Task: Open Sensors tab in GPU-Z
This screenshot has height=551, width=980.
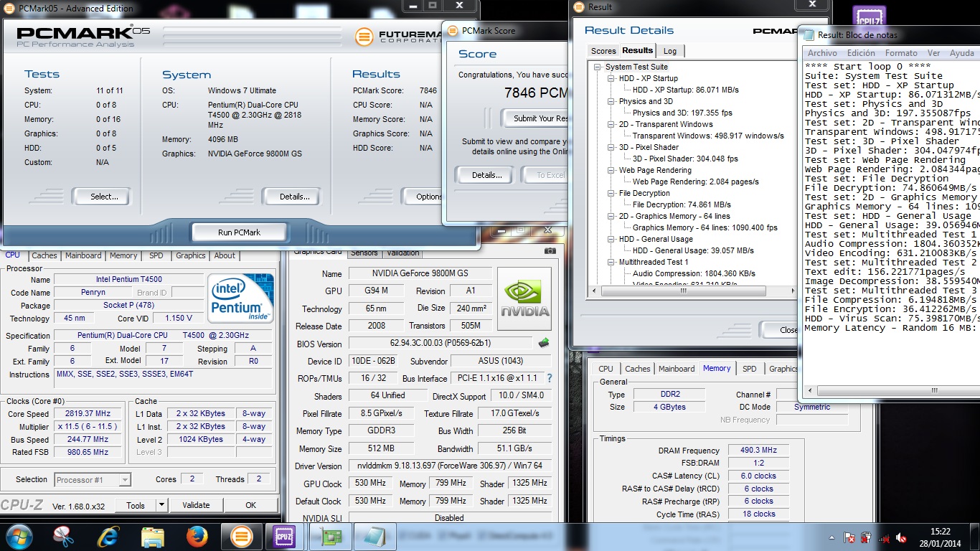Action: (364, 253)
